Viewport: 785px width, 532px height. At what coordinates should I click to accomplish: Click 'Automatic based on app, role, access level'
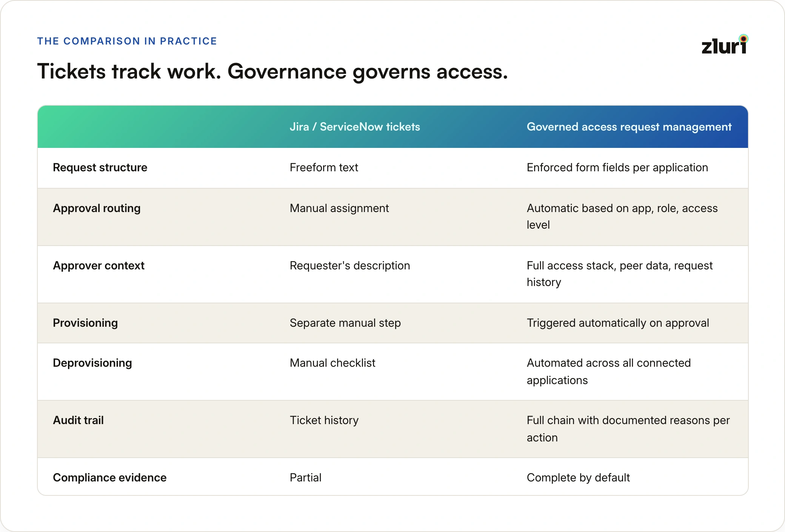pos(622,217)
